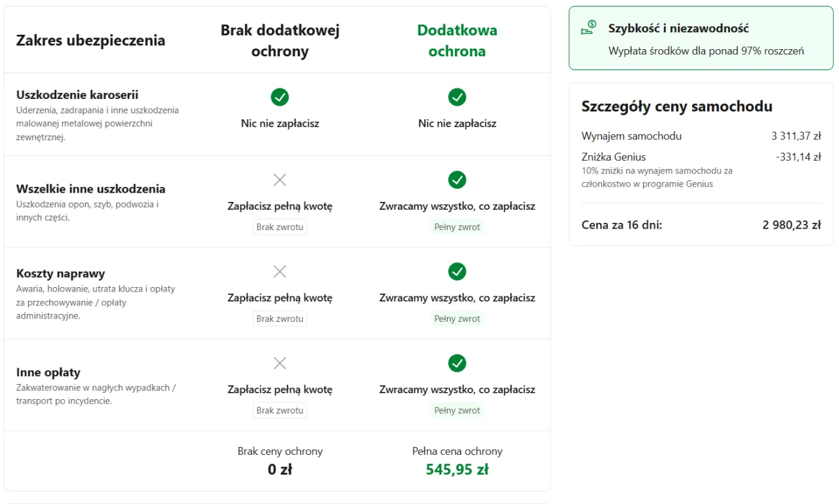Click the green check for Uszkodzenie karoserii, first column

pos(280,97)
